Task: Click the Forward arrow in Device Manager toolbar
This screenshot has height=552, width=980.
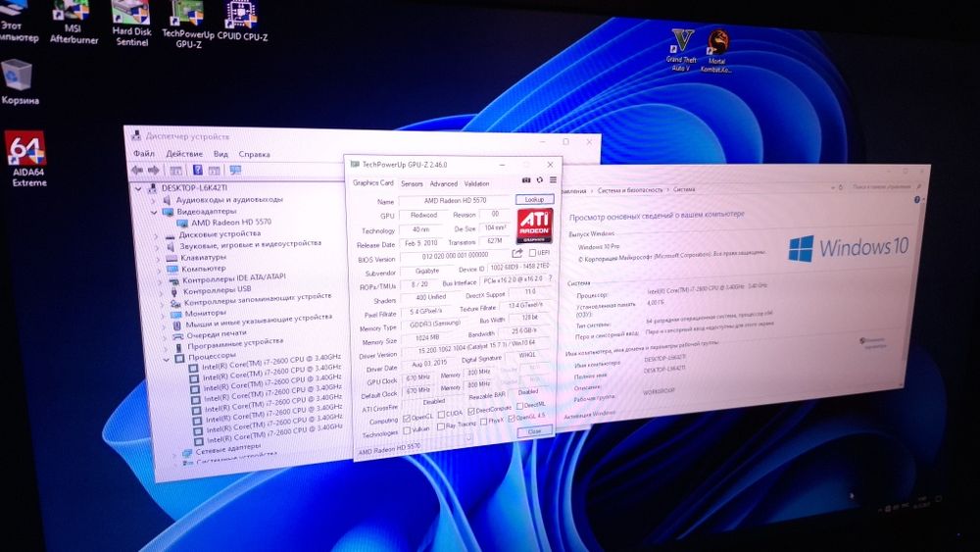Action: pyautogui.click(x=153, y=170)
